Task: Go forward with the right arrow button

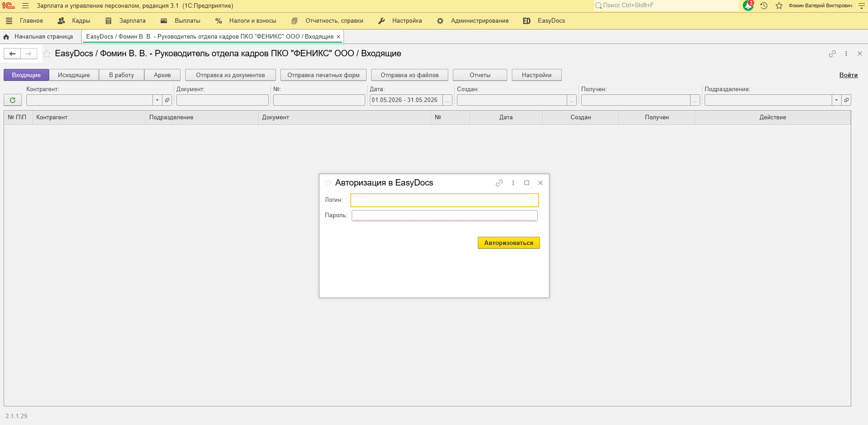Action: click(29, 54)
